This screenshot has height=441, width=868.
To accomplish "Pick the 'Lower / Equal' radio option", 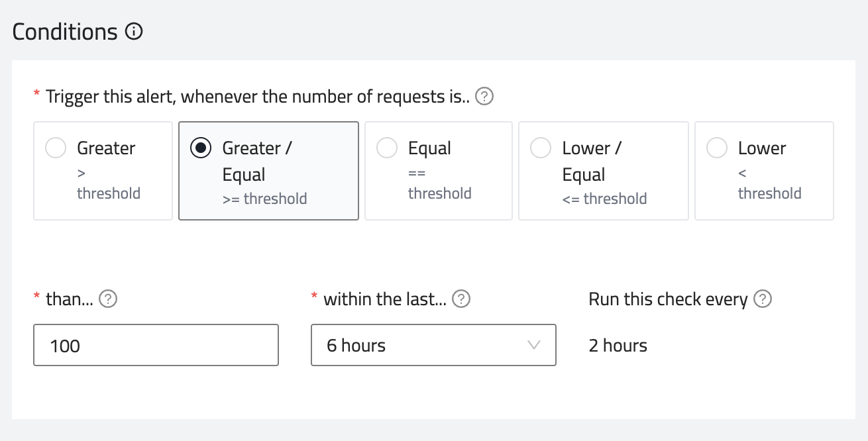I will 541,148.
